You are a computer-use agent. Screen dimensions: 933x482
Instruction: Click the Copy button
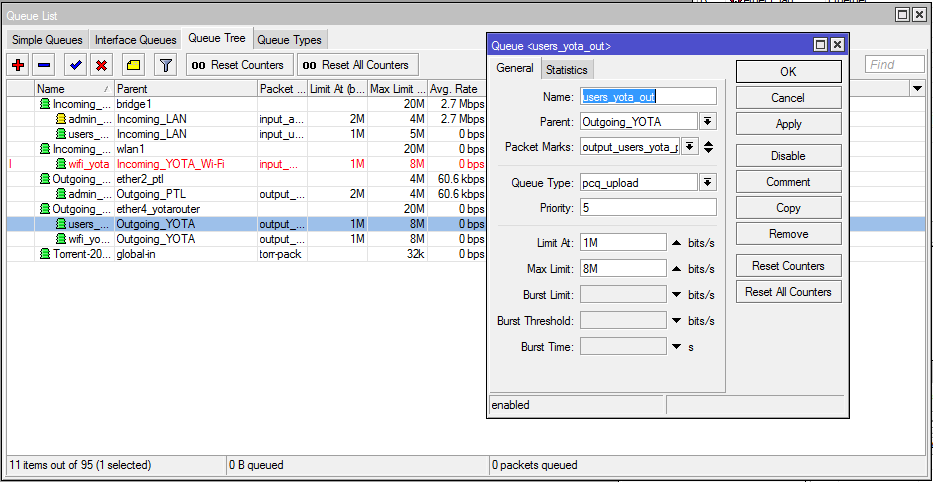pyautogui.click(x=788, y=208)
